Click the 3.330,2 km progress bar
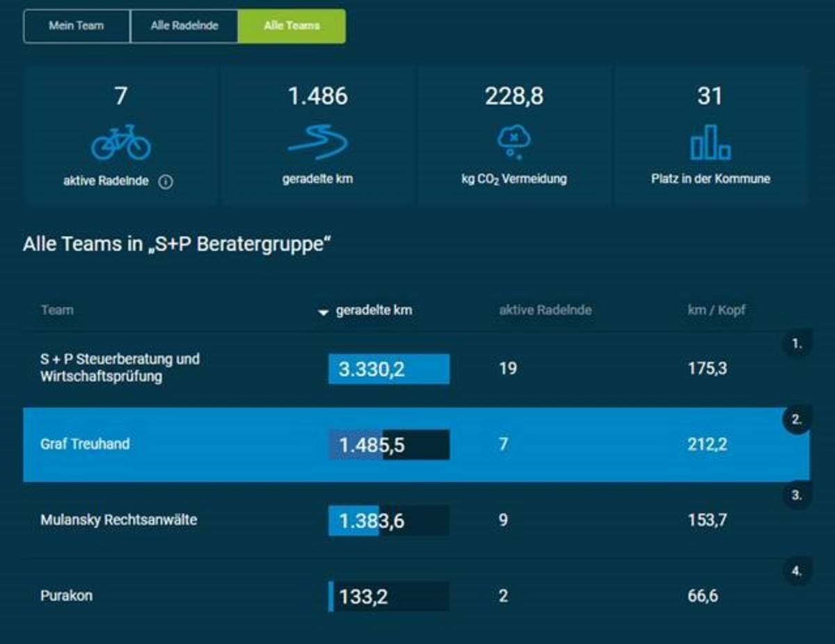The height and width of the screenshot is (644, 835). (x=389, y=369)
